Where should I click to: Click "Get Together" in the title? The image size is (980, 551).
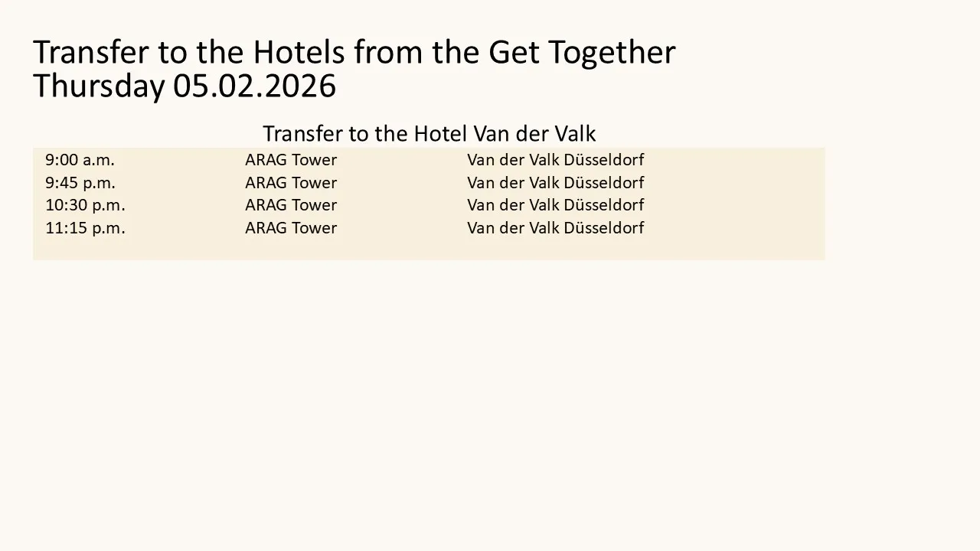581,53
